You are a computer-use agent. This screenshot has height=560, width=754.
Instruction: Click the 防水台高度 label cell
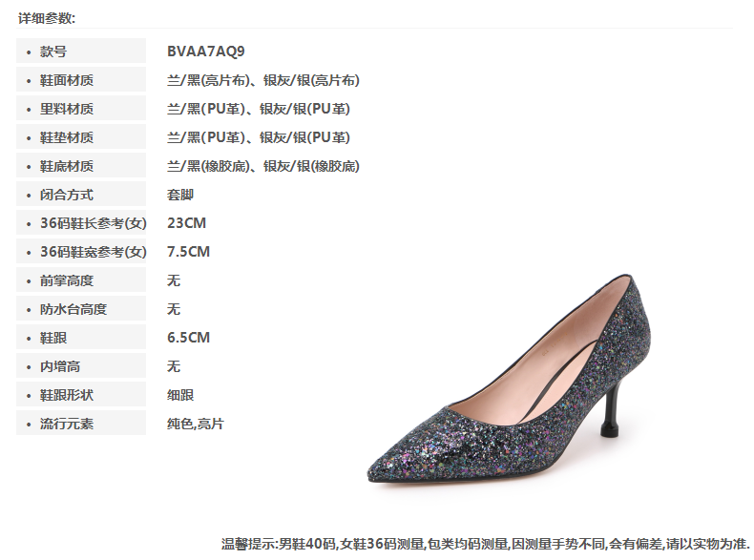(81, 308)
